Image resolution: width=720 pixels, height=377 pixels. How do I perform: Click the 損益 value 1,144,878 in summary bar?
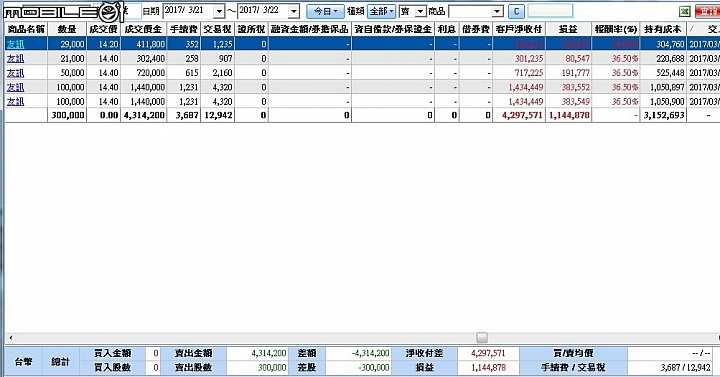click(x=488, y=367)
